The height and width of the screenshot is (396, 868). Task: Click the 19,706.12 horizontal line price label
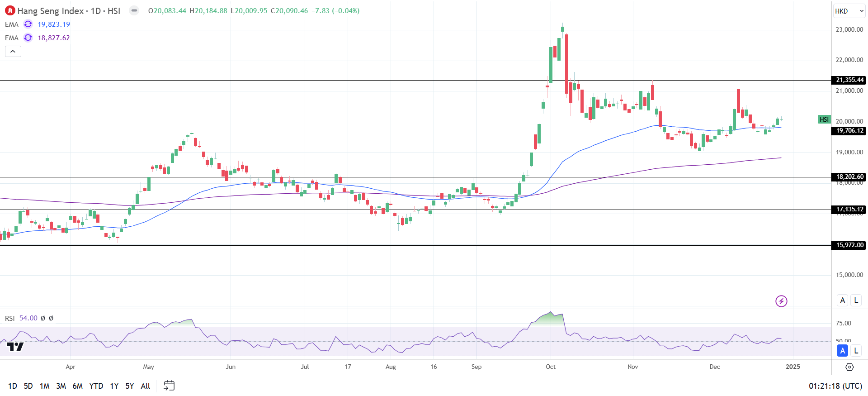pos(849,131)
